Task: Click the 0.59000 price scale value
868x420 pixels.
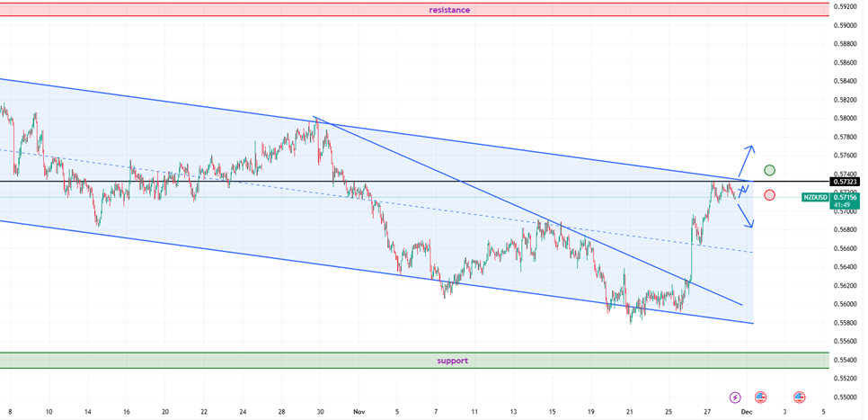Action: (x=845, y=25)
